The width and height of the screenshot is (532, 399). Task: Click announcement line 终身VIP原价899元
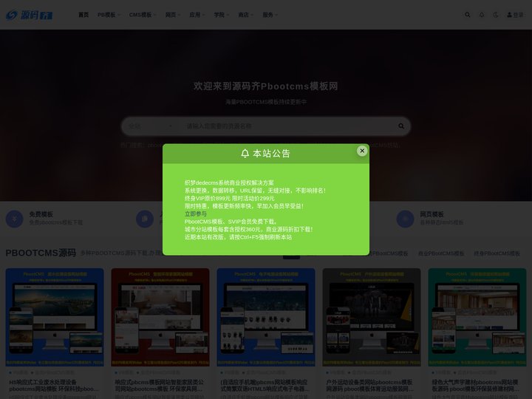tap(229, 198)
